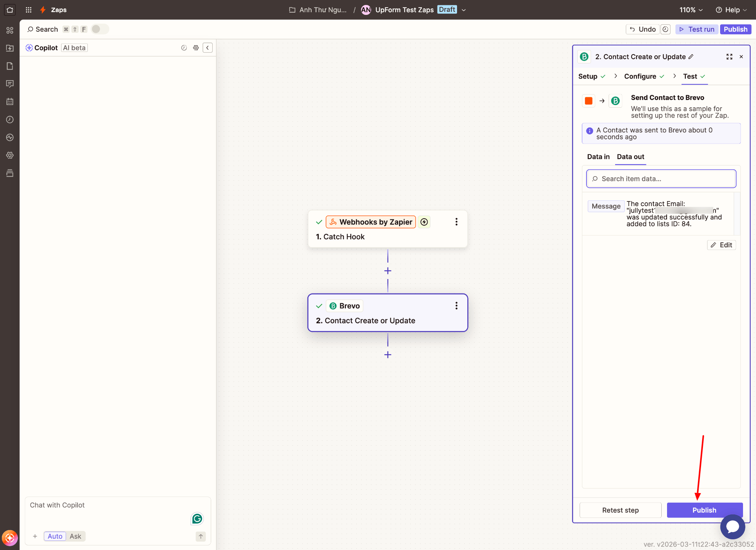Viewport: 756px width, 550px height.
Task: Open the Webhooks step three-dot menu
Action: (x=456, y=222)
